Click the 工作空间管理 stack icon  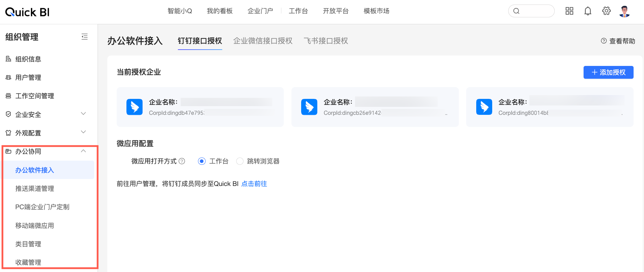click(x=8, y=96)
